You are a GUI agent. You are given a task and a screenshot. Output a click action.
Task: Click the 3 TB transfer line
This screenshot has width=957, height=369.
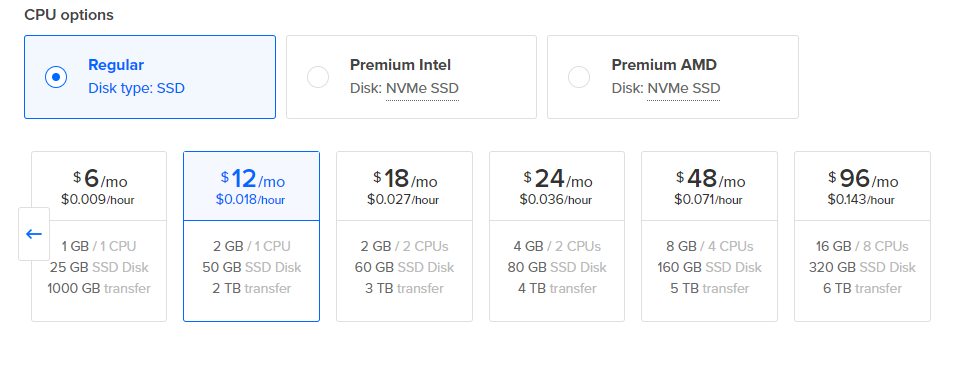[x=404, y=288]
